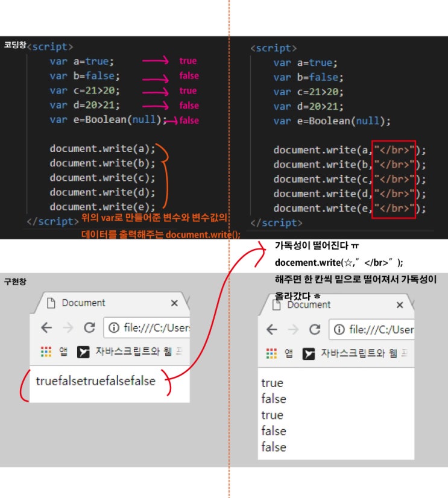Open apps grid icon in left bookmarks bar
448x498 pixels.
tap(46, 351)
